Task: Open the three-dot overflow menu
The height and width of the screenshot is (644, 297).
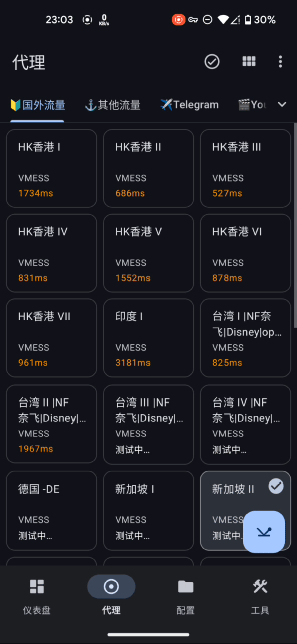Action: tap(280, 62)
